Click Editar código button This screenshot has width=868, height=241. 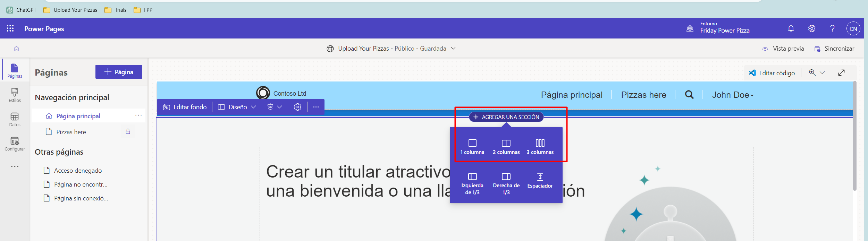coord(772,73)
